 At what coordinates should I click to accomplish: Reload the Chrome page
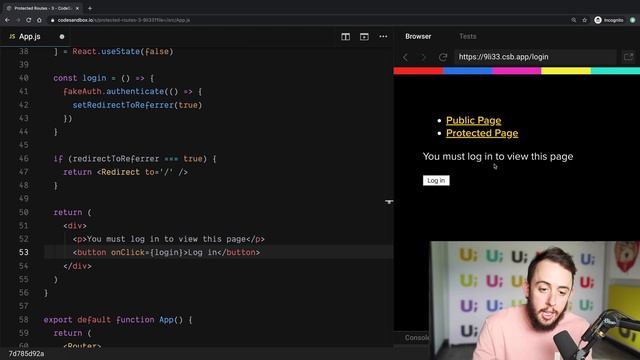click(29, 20)
